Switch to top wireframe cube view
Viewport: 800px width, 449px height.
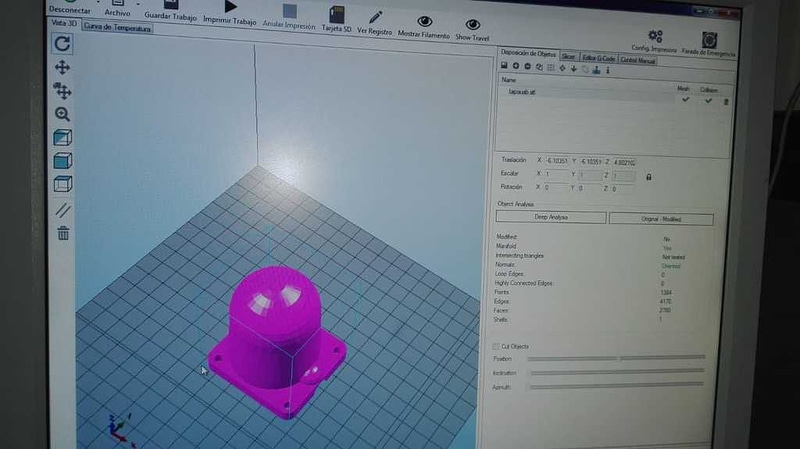pos(62,184)
